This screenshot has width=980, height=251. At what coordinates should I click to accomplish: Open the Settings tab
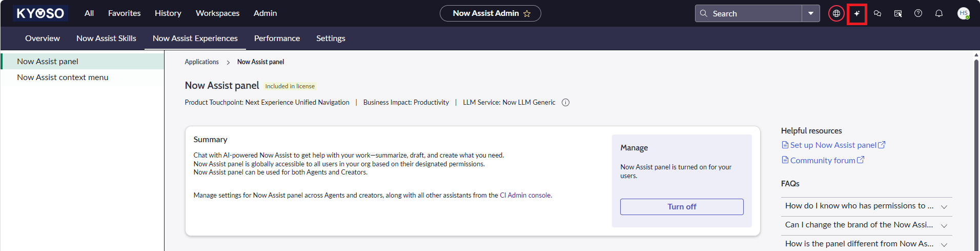point(331,38)
